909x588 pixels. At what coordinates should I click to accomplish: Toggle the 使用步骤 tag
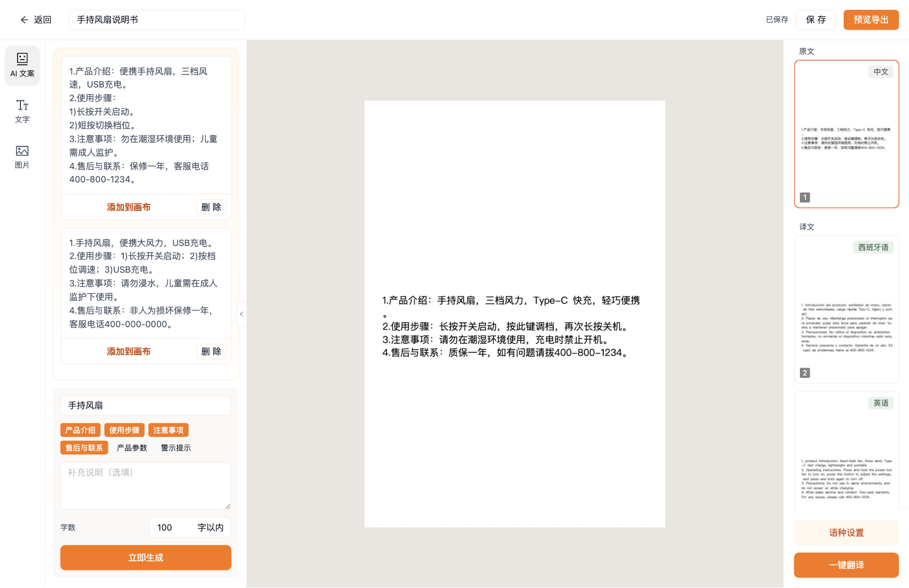point(124,430)
